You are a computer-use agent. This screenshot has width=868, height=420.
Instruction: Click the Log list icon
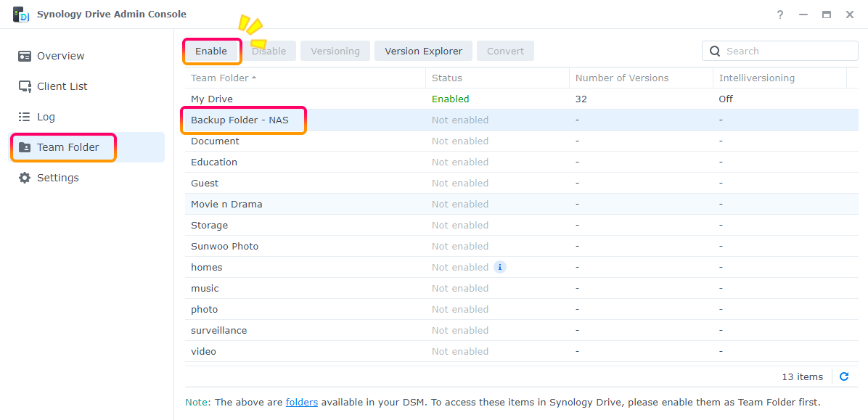(25, 117)
